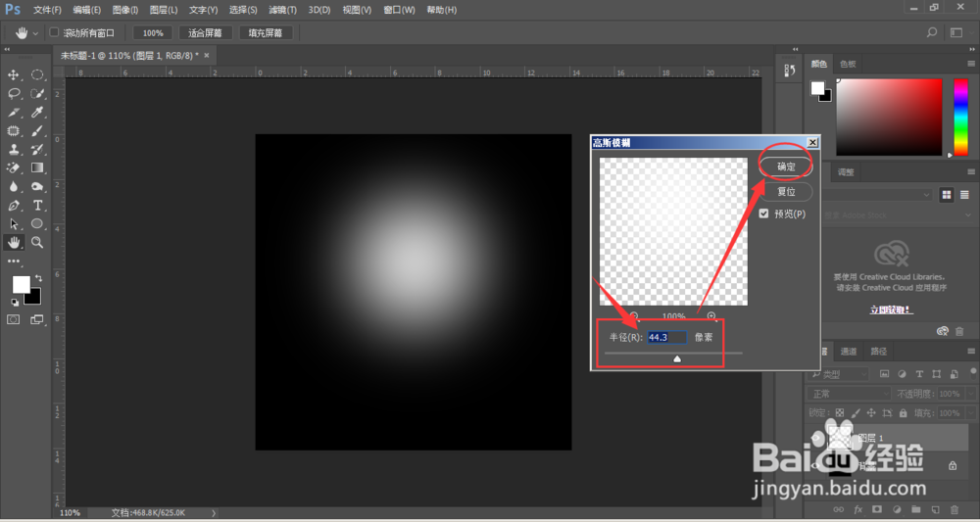Screen dimensions: 980x522
Task: Select the Pen tool
Action: tap(13, 205)
